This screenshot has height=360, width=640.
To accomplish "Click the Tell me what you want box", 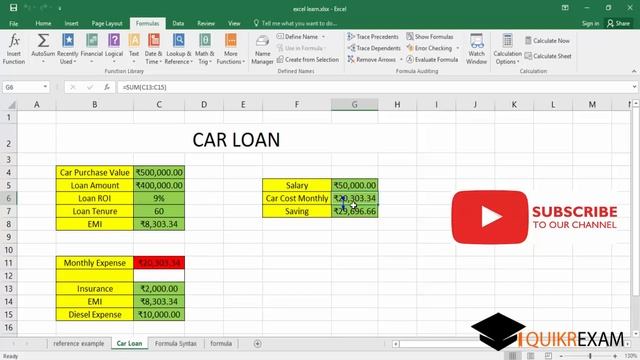I will point(296,23).
